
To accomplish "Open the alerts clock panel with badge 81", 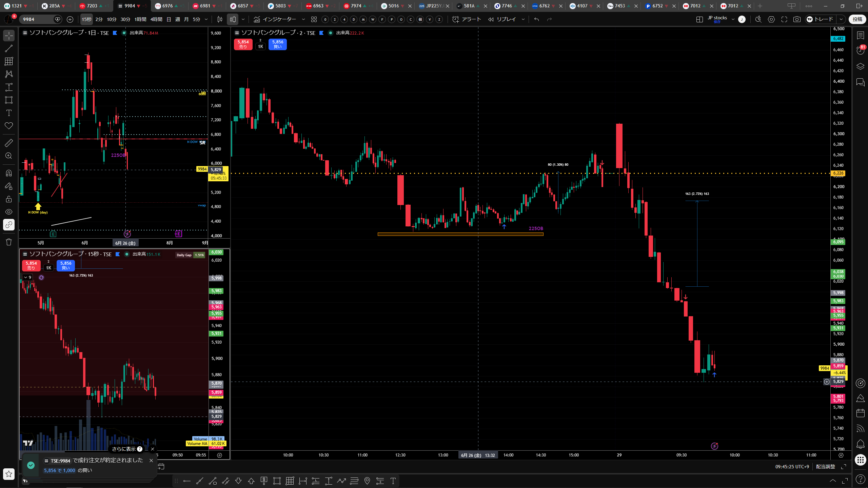I will (x=860, y=50).
